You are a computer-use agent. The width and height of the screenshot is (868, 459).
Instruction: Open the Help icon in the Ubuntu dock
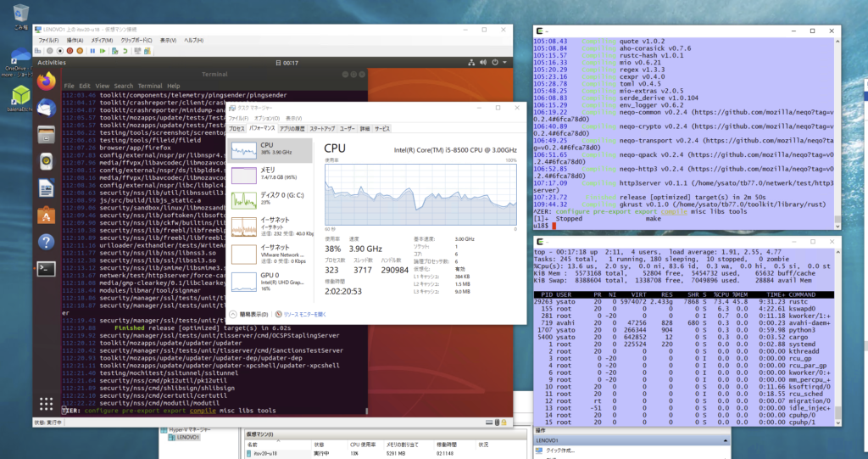47,242
